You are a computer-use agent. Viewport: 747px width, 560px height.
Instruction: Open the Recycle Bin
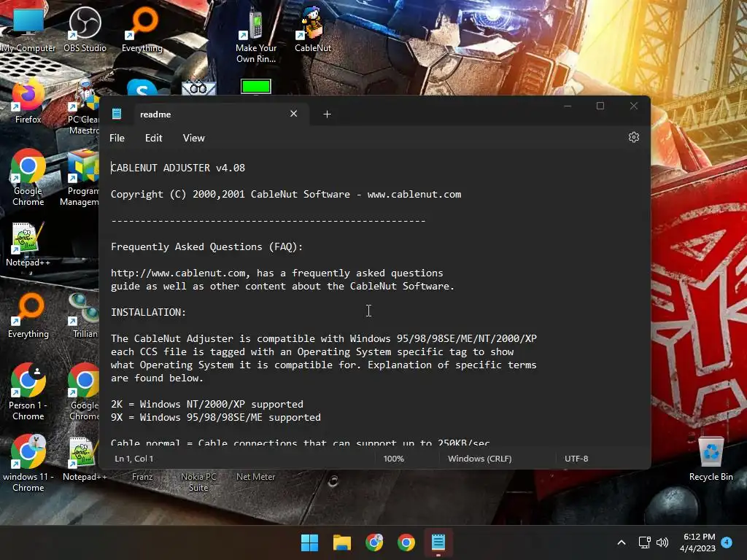point(711,458)
